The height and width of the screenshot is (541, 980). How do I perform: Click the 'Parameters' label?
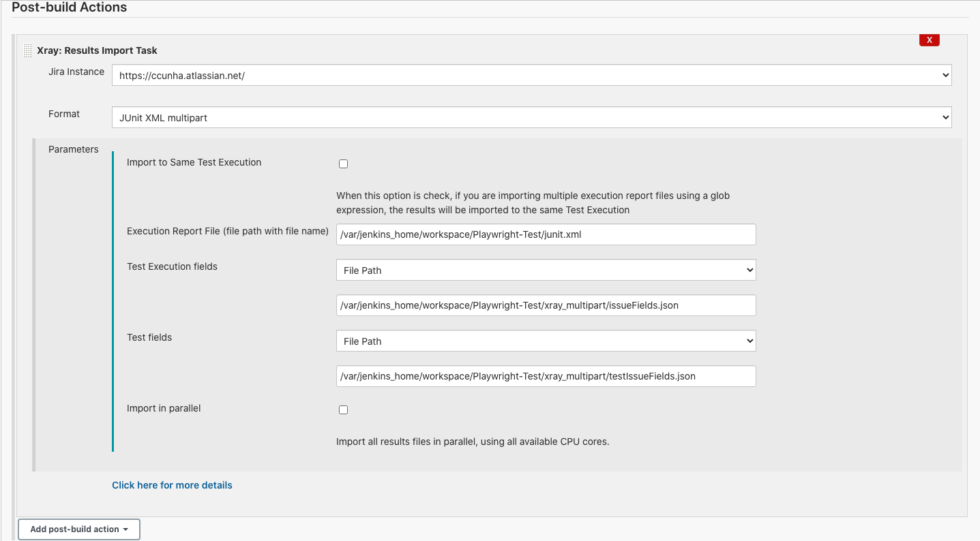click(74, 149)
